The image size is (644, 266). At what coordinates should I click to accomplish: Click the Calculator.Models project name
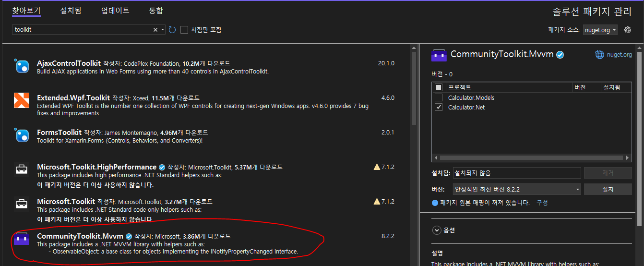pos(471,97)
